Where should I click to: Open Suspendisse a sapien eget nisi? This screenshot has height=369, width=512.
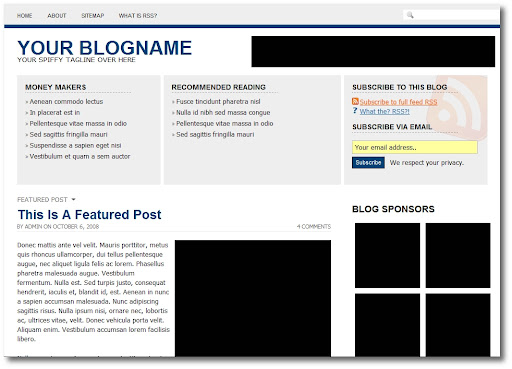(x=75, y=145)
